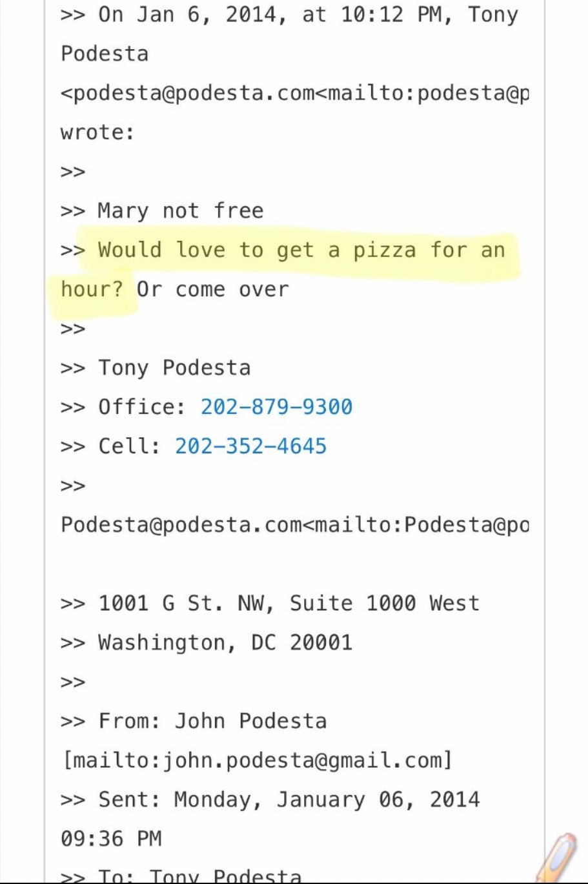This screenshot has height=884, width=588.
Task: Click the "Tony Podesta" signature name
Action: [x=174, y=368]
